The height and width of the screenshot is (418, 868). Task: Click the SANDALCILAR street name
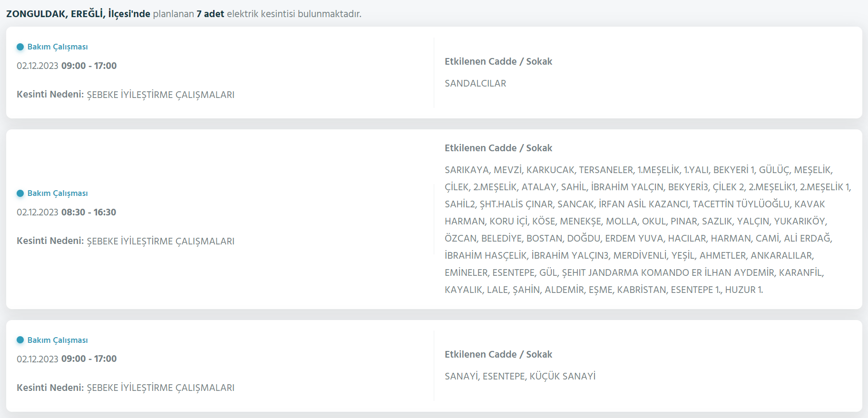tap(475, 83)
